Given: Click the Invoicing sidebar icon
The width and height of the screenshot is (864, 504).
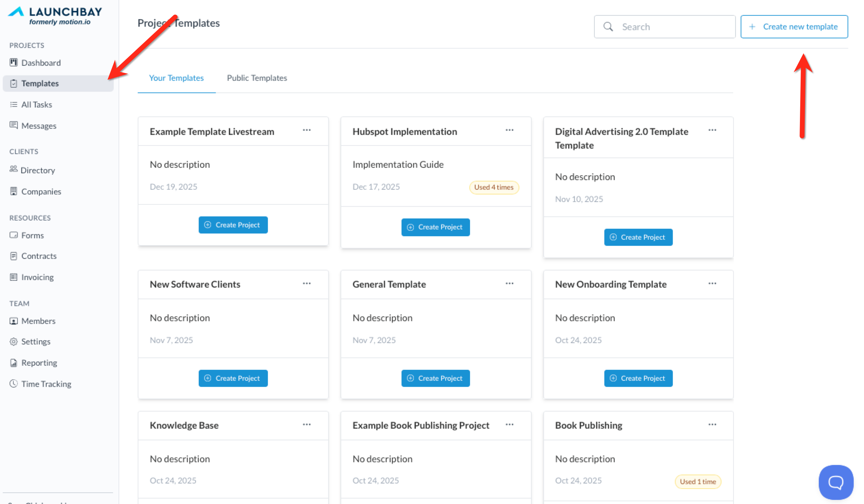Looking at the screenshot, I should [13, 277].
